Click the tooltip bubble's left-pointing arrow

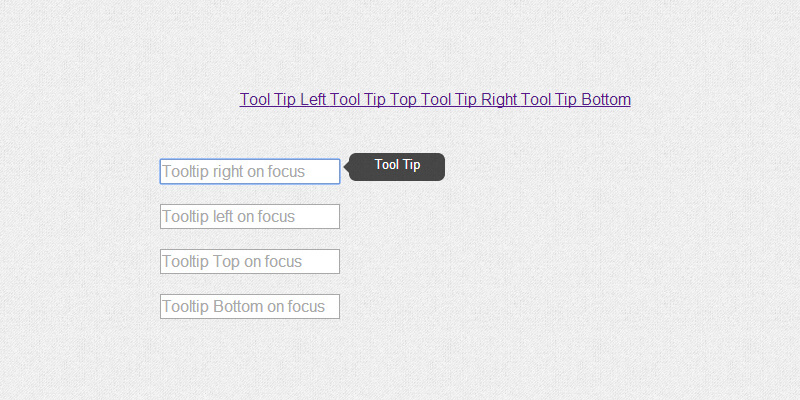347,167
